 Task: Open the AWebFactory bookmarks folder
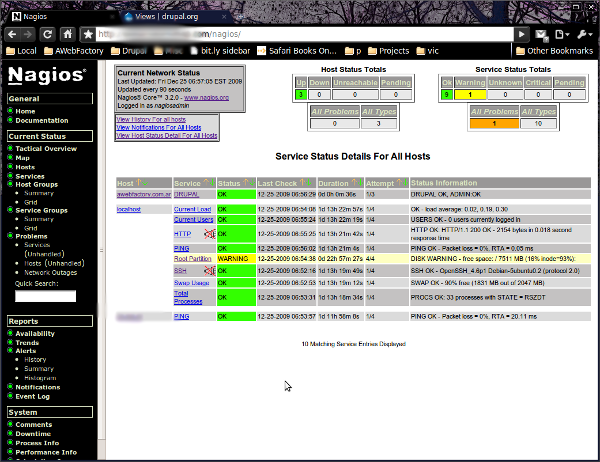click(x=73, y=51)
